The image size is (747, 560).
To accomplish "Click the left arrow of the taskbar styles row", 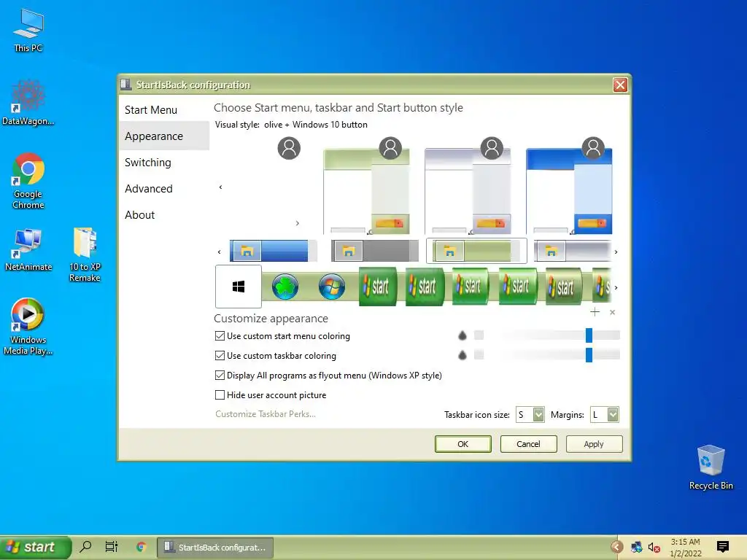I will tap(219, 252).
